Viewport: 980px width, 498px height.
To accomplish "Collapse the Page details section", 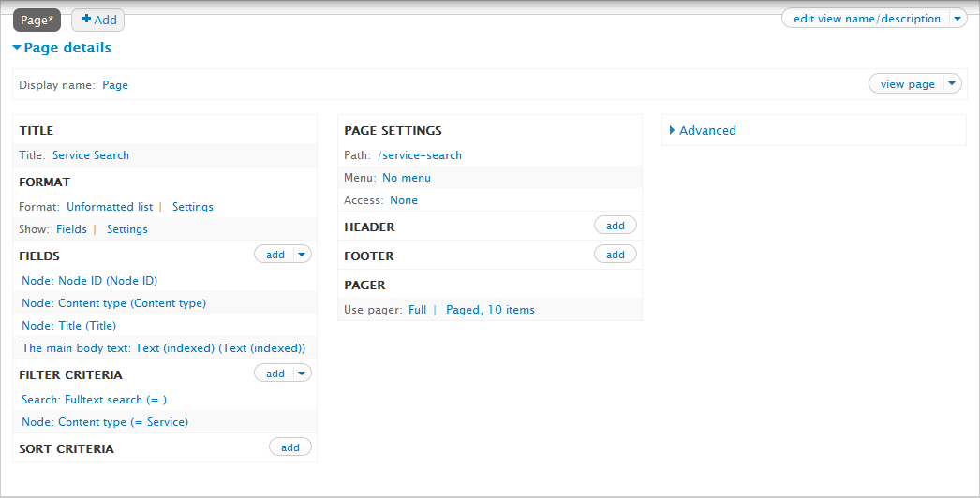I will pyautogui.click(x=62, y=48).
